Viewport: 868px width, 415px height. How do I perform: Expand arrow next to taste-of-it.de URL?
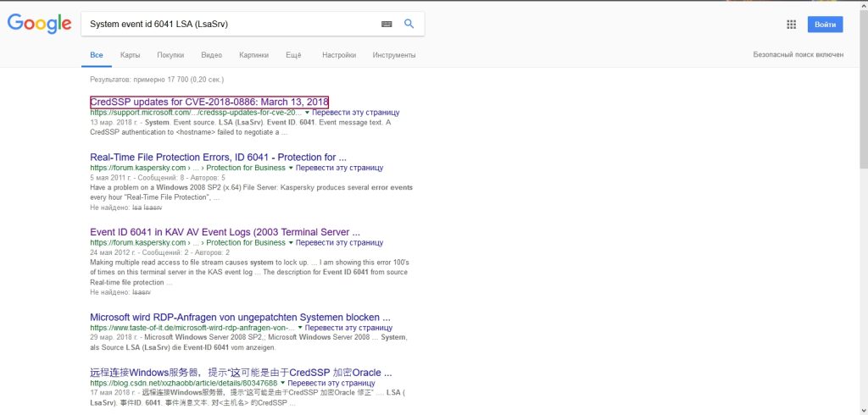(300, 328)
